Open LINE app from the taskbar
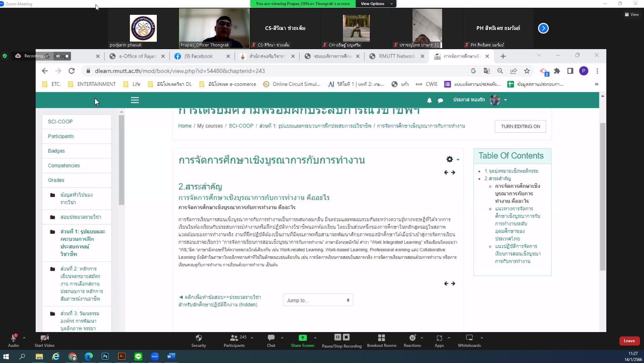 pyautogui.click(x=138, y=356)
